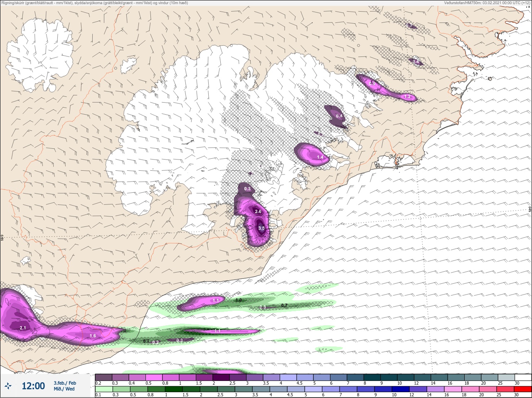Screen dimensions: 532x398
Task: Pick the violet 12 swatch in lower legend
Action: click(419, 389)
